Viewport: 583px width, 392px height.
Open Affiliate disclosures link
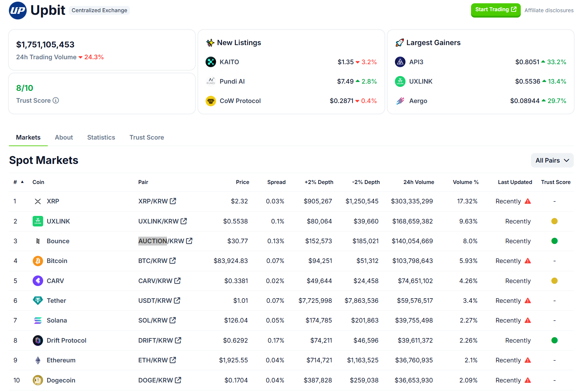(549, 10)
